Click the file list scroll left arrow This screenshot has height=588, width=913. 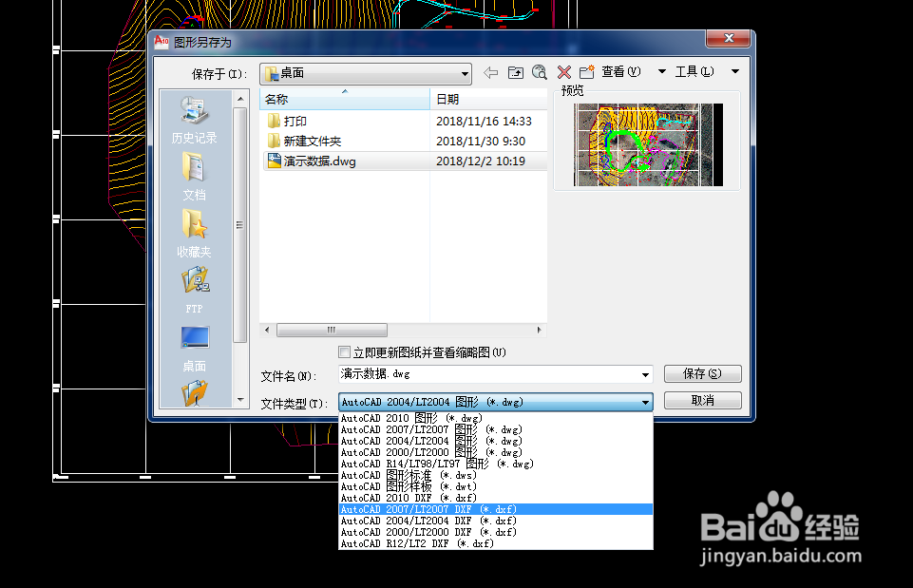coord(267,330)
